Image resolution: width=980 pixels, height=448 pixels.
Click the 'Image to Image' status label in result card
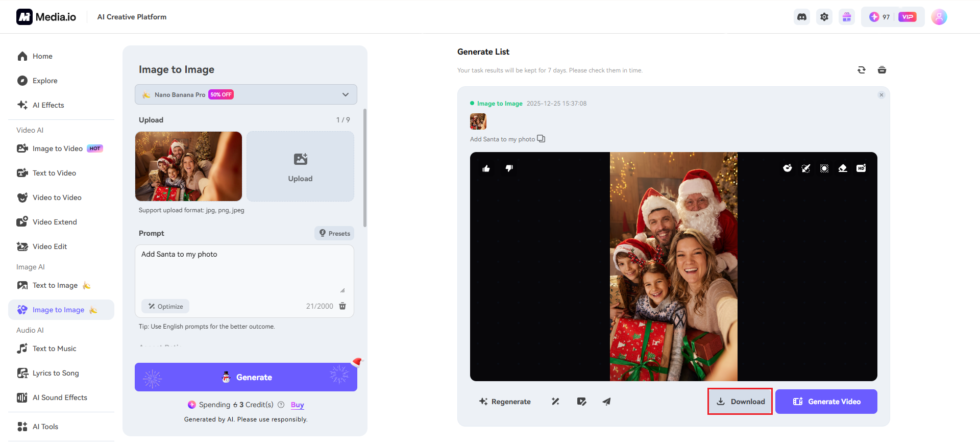click(x=500, y=104)
